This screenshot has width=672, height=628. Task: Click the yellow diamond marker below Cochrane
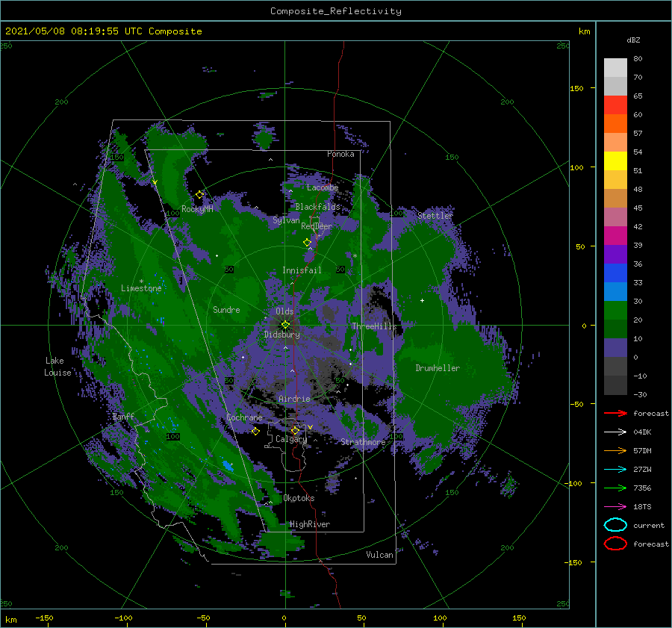(255, 432)
